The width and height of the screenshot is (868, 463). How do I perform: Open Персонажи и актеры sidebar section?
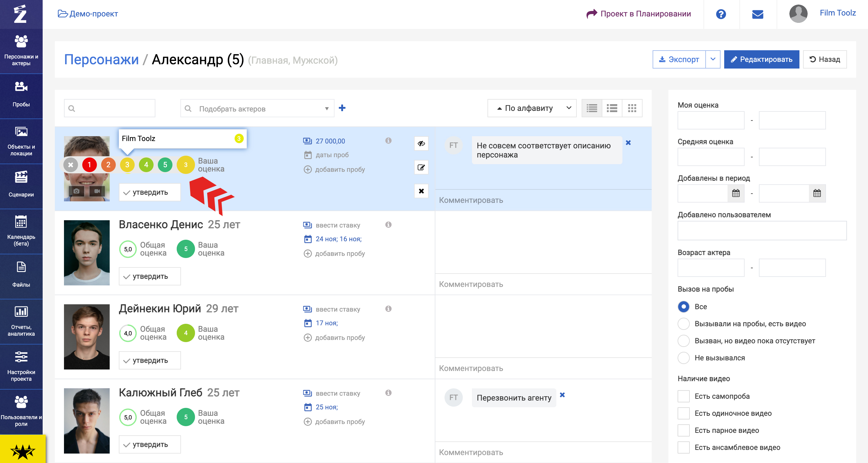coord(21,51)
